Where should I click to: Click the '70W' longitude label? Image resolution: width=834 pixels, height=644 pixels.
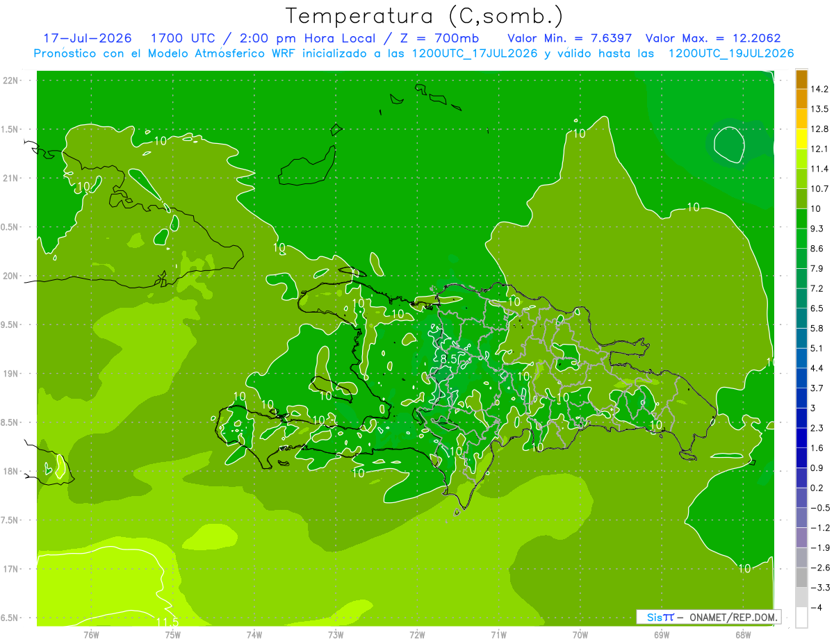click(x=580, y=634)
